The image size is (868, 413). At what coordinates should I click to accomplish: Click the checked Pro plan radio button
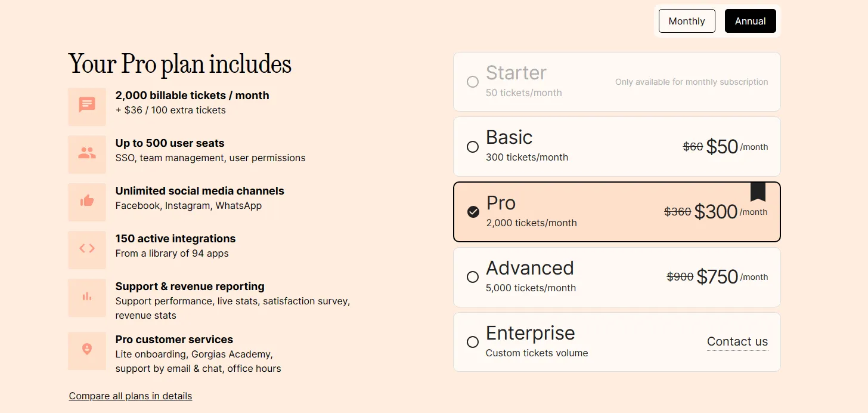tap(473, 212)
